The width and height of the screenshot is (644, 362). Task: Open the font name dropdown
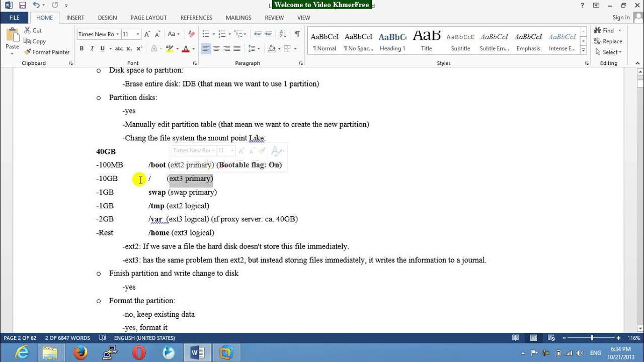pyautogui.click(x=118, y=34)
